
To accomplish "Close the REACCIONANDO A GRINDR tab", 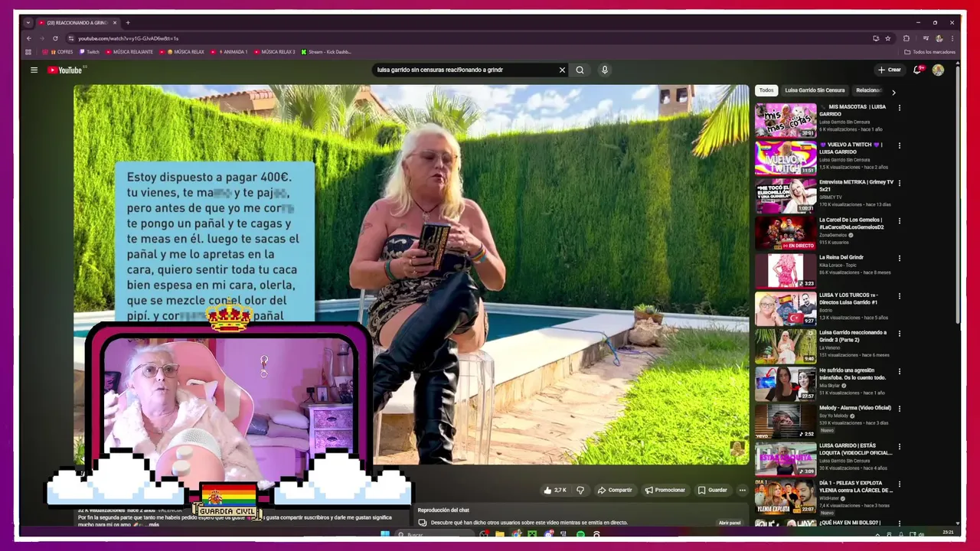I will coord(116,22).
